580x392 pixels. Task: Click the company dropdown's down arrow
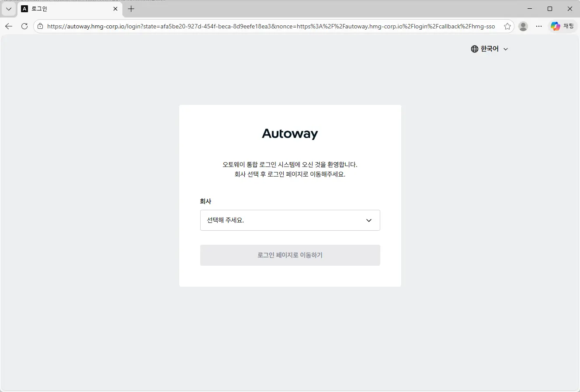(x=369, y=220)
